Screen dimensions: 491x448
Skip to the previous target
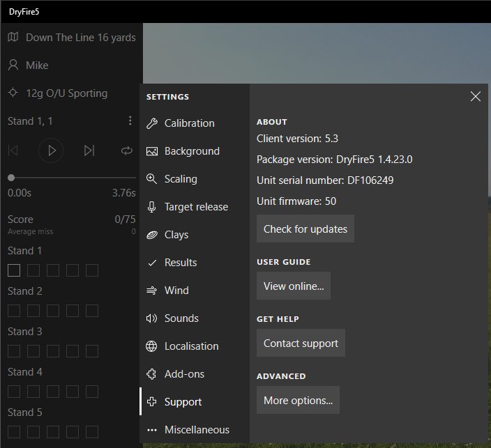(x=13, y=150)
